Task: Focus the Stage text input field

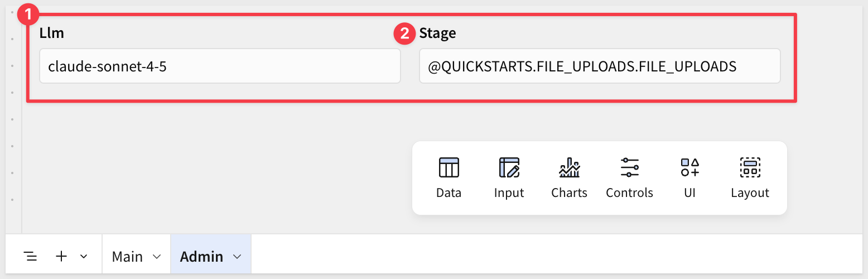Action: [599, 66]
